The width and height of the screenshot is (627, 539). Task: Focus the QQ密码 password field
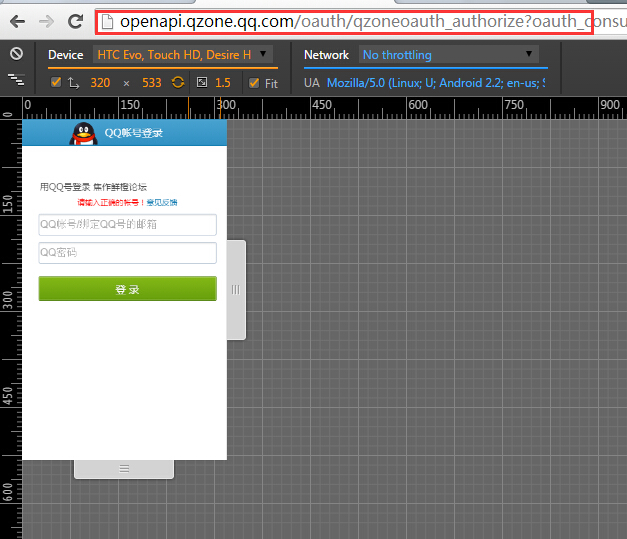128,253
